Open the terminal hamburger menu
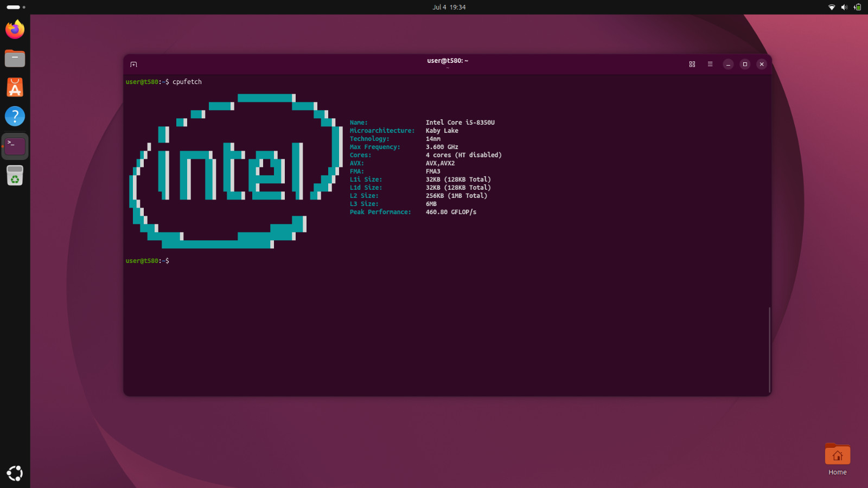The image size is (868, 488). coord(710,64)
